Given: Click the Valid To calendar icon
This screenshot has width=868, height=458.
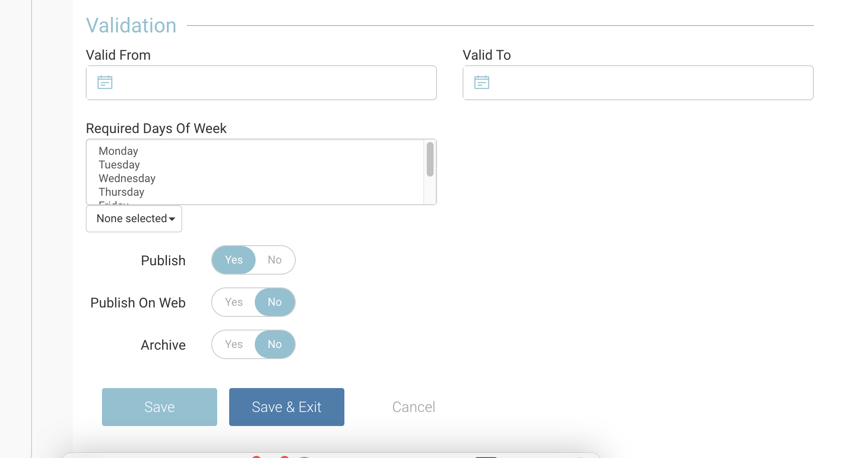Looking at the screenshot, I should point(481,82).
